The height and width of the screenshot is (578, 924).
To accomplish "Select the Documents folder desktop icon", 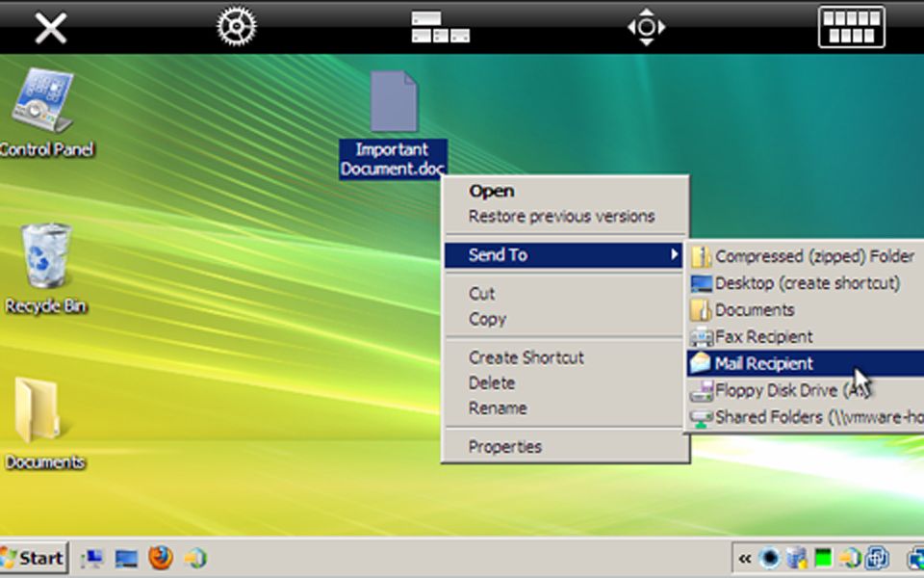I will [44, 424].
